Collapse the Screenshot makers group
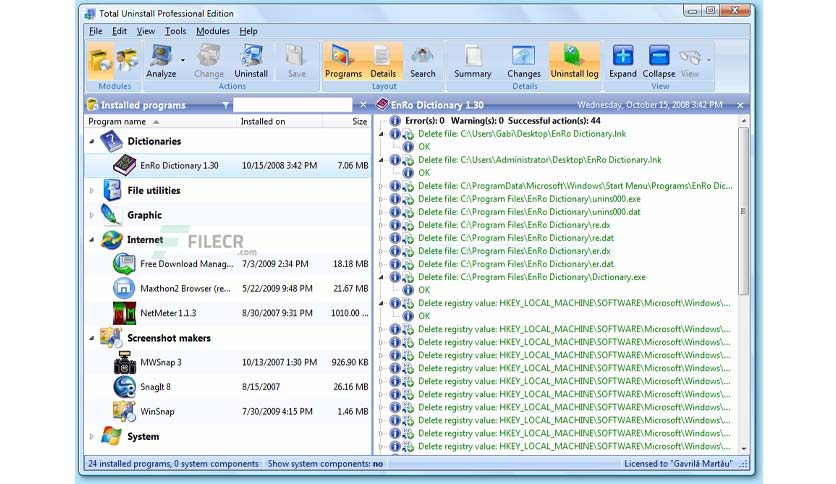 pyautogui.click(x=92, y=338)
